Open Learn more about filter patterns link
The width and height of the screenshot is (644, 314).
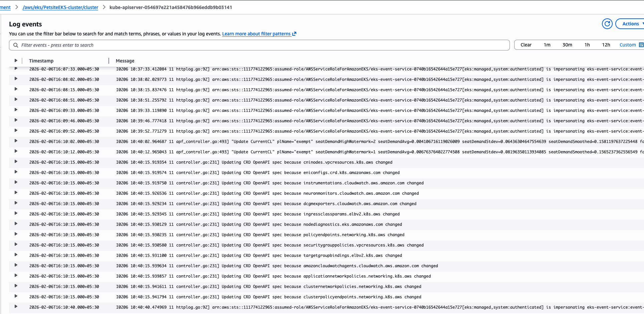256,34
